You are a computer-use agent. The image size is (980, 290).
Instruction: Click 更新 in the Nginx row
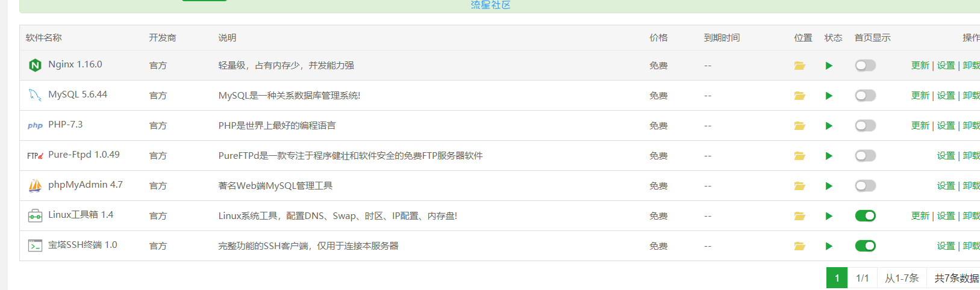pos(920,66)
